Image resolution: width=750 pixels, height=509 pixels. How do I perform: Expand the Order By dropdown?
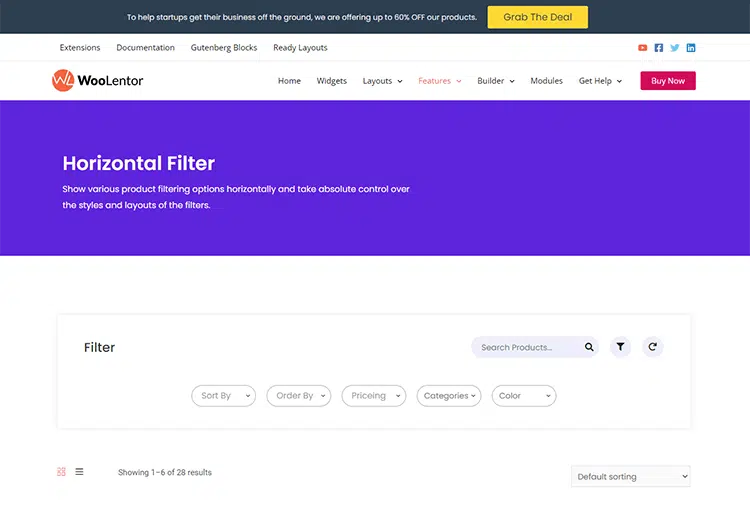[298, 396]
